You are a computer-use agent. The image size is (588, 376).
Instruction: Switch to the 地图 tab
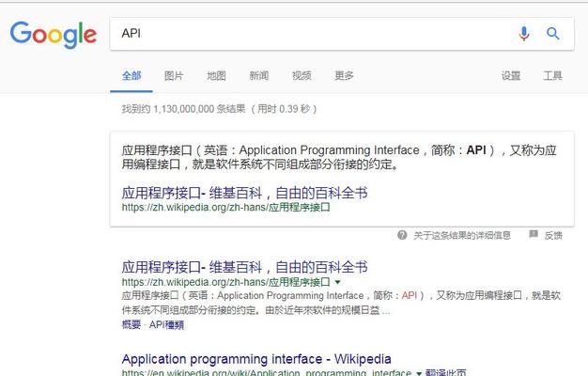point(216,76)
